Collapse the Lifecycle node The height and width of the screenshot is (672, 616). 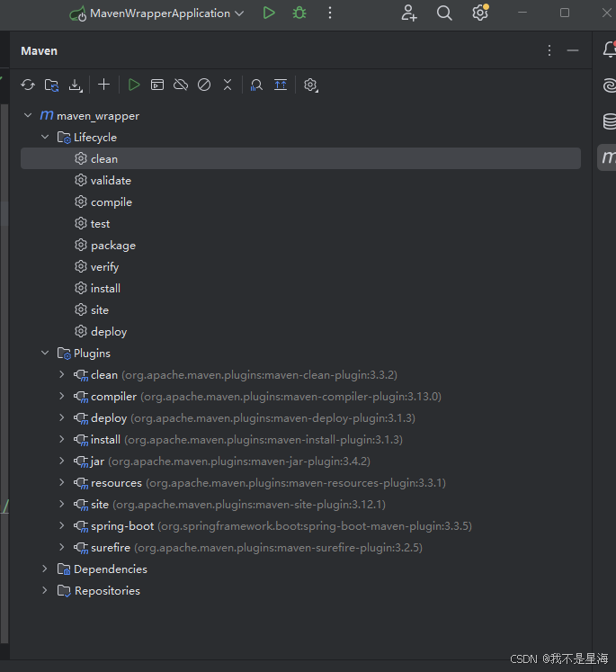click(45, 137)
